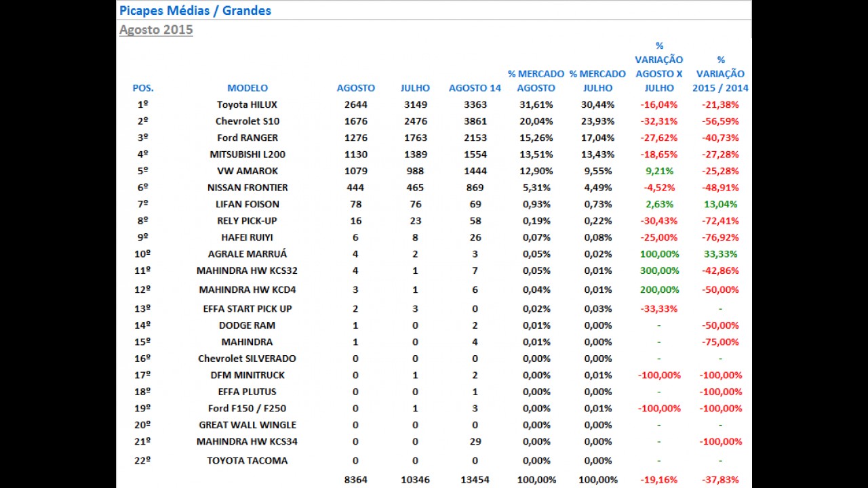Select the Agrale Marruá yearly variation '33,33%'
The height and width of the screenshot is (488, 868).
721,253
